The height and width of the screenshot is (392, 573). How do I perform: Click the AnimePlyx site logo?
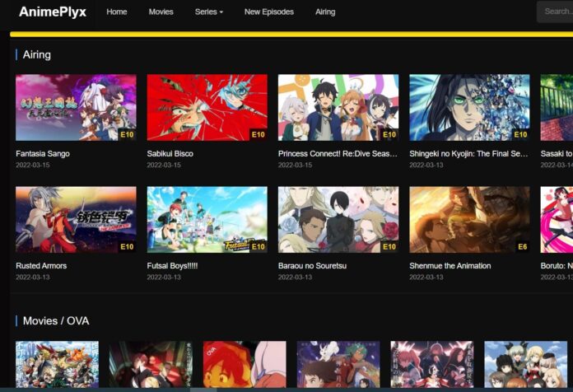tap(52, 12)
